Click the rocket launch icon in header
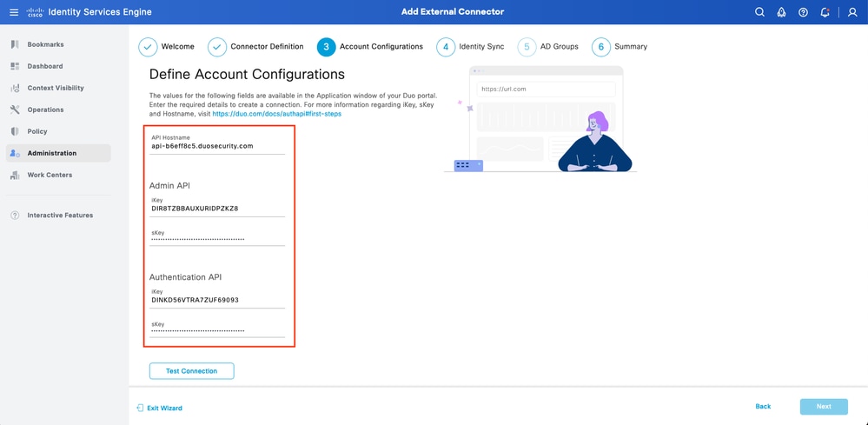Viewport: 868px width, 425px height. pos(782,12)
